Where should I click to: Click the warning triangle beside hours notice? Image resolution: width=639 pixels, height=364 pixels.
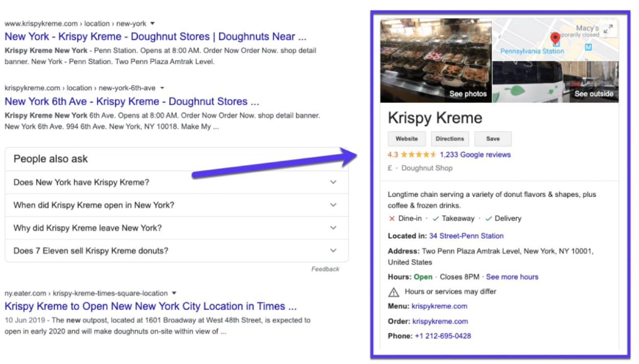click(x=393, y=291)
